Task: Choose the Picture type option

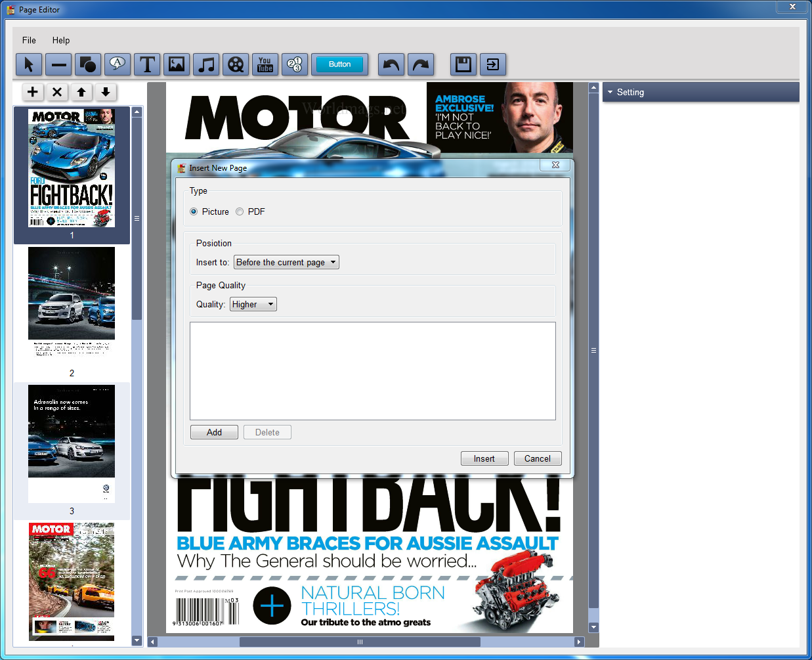Action: coord(209,211)
